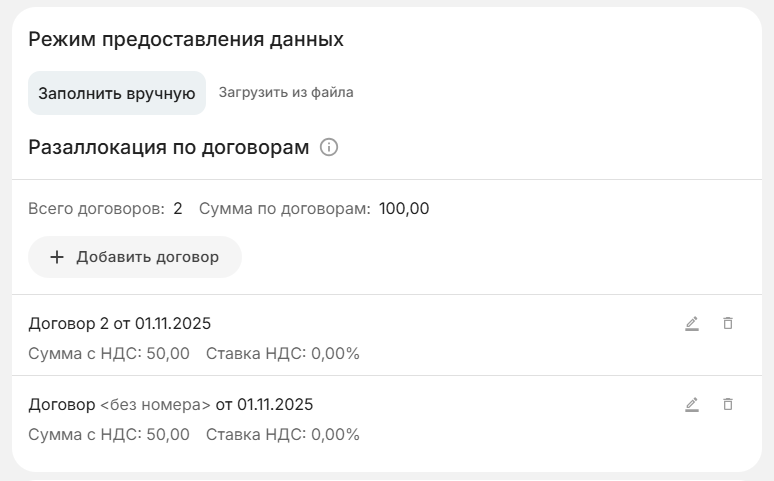Show info about Разаллокация по договорам
Screen dimensions: 774x481
[329, 148]
